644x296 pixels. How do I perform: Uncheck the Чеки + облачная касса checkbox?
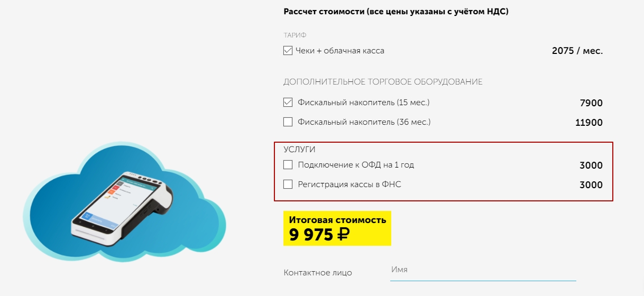point(288,51)
